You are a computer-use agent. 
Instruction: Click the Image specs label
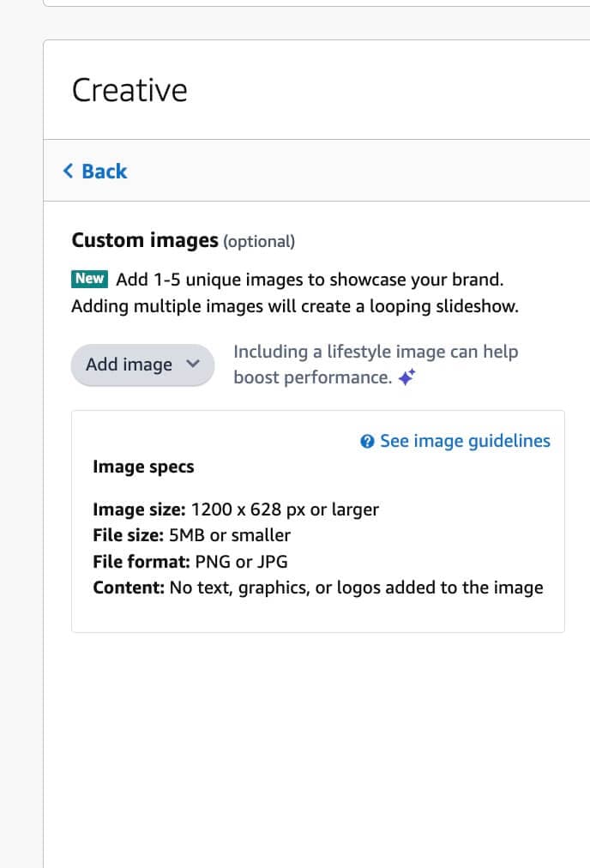pos(143,467)
